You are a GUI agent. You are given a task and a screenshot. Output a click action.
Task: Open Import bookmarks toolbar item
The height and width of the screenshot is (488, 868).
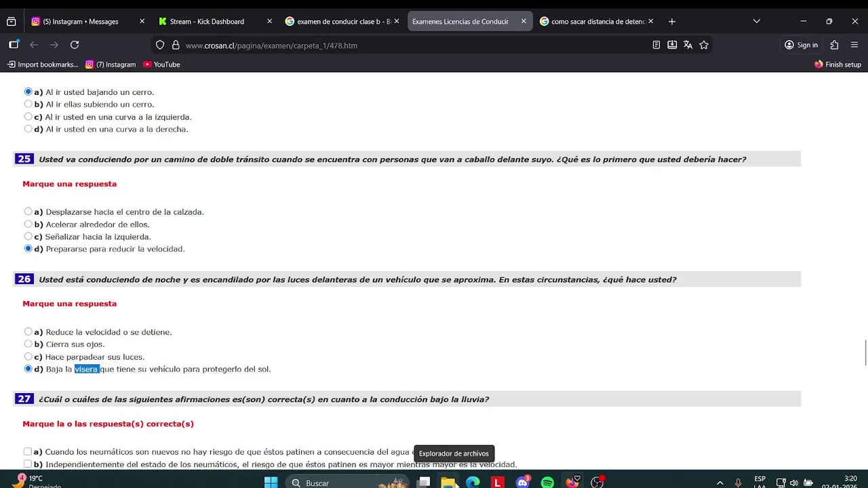43,64
